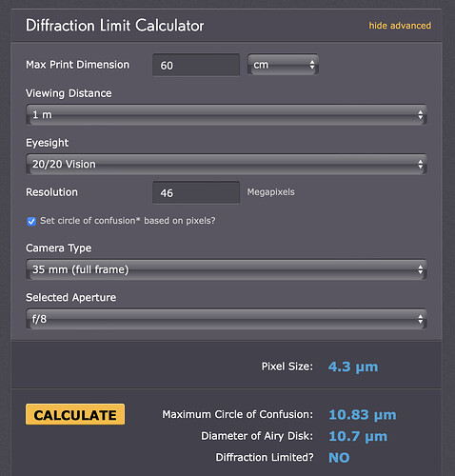Open the Viewing Distance dropdown showing 1 m
This screenshot has height=476, width=455.
point(227,114)
